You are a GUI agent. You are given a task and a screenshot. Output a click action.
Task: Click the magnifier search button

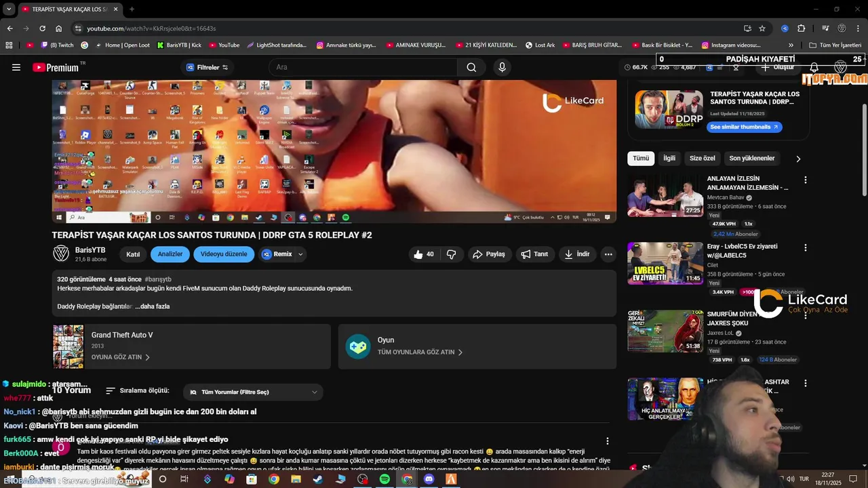471,67
